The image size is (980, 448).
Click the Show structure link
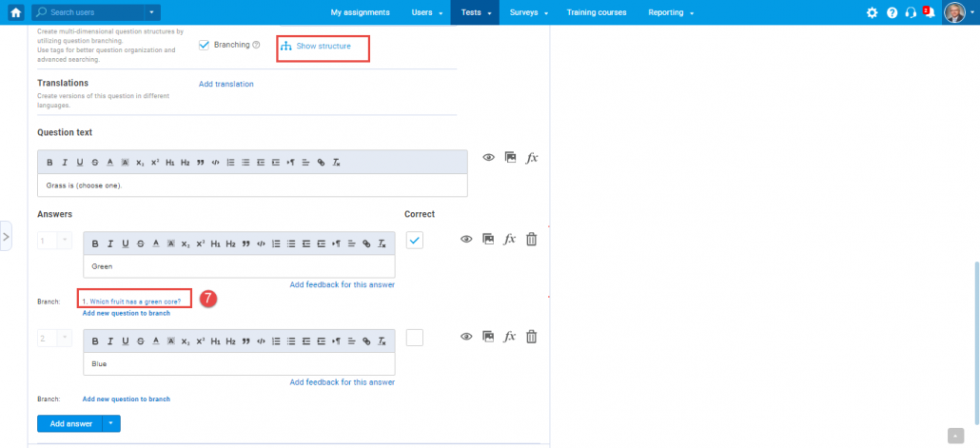[x=323, y=46]
